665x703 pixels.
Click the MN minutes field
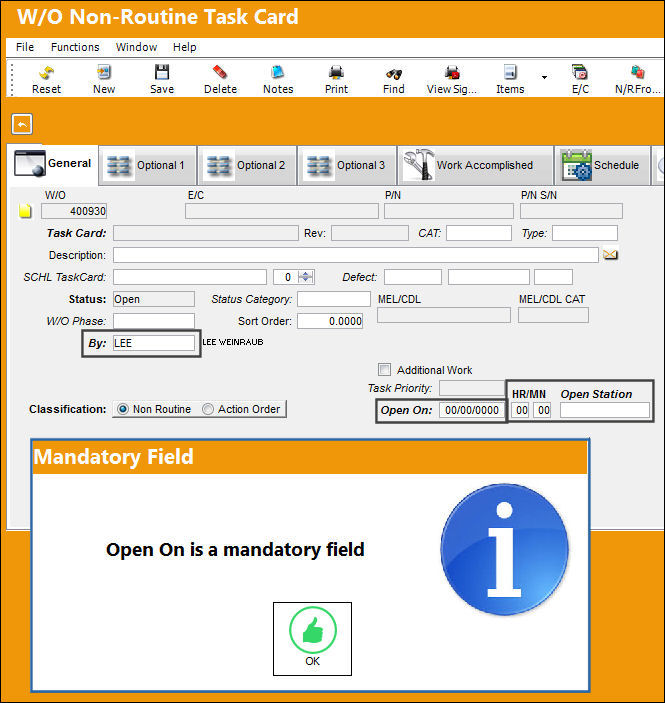542,410
